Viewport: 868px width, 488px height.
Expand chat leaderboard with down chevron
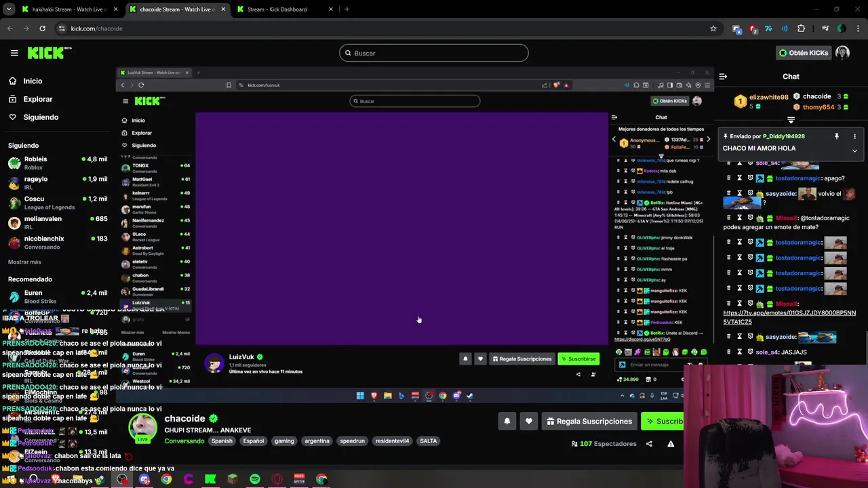[791, 120]
